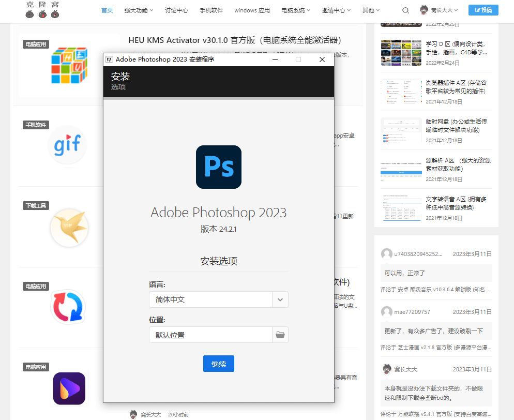Click the 窝长大大 user avatar in header

tap(424, 10)
